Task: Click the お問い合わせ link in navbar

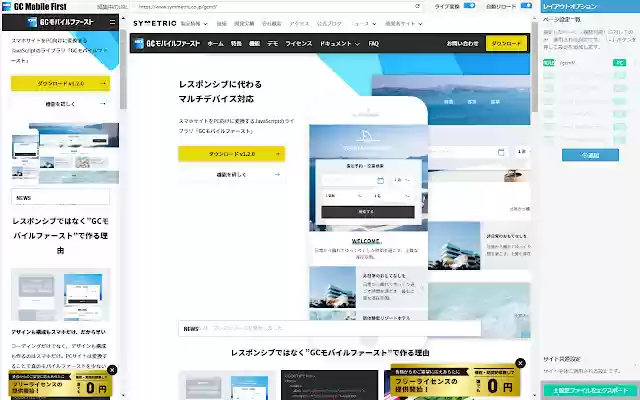Action: (x=462, y=43)
